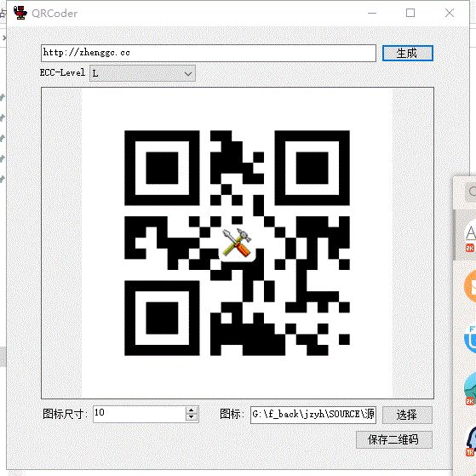Click the white A icon with 2K badge
The height and width of the screenshot is (476, 476).
click(470, 236)
